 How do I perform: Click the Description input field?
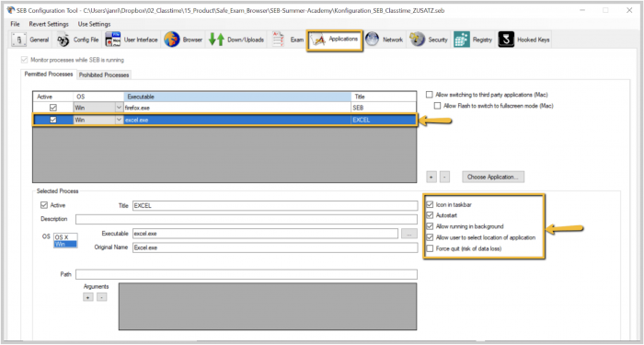point(247,219)
